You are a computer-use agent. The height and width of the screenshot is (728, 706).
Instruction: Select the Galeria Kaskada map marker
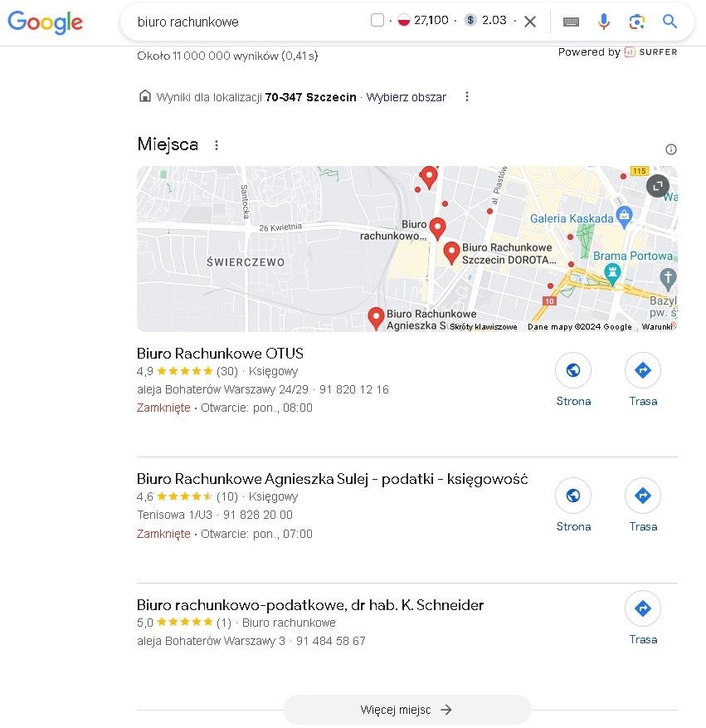[625, 217]
